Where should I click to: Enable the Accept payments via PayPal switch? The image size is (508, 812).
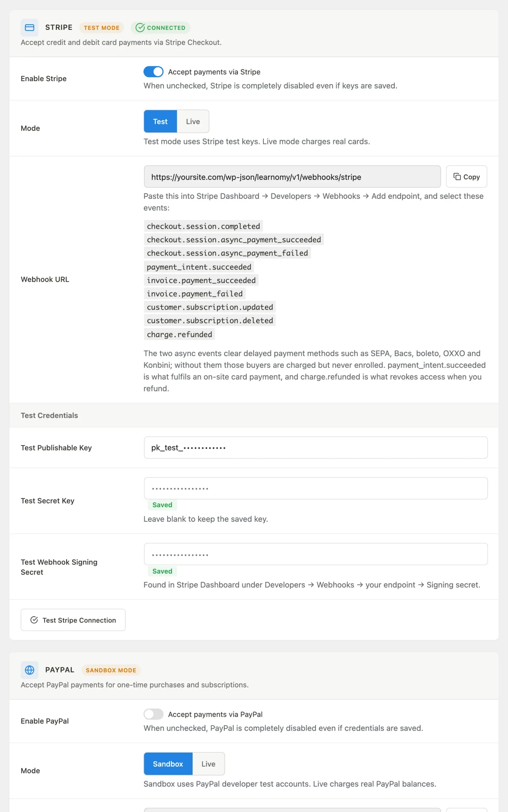[x=154, y=714]
